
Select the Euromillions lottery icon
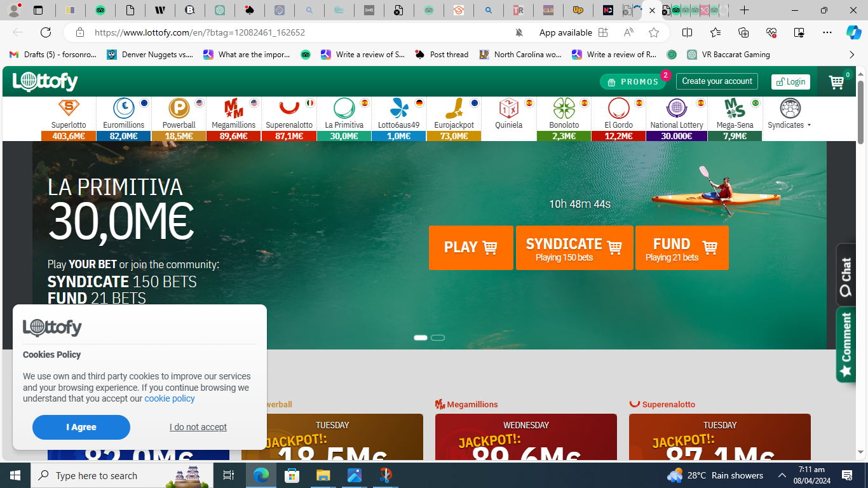pos(123,108)
